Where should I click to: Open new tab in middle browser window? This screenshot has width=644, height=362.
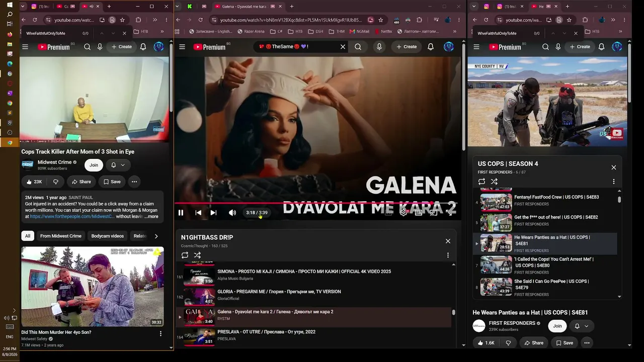pyautogui.click(x=291, y=7)
